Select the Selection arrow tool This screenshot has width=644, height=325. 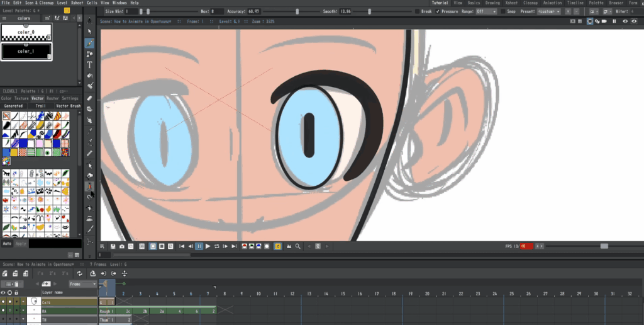pos(89,31)
